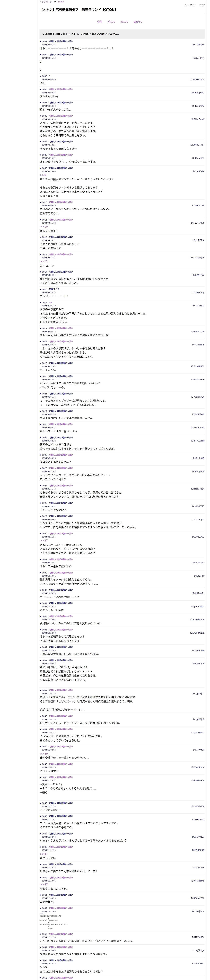Collapse post 0027 via its triangle
The image size is (210, 980).
tap(41, 486)
